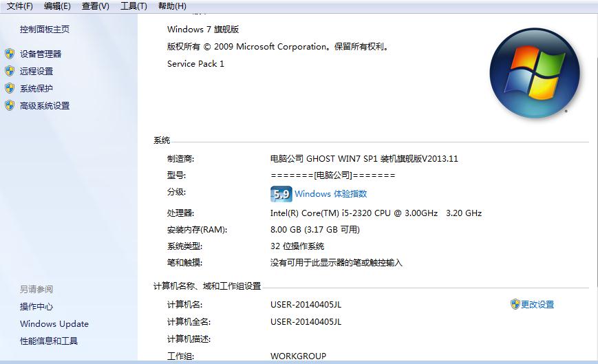The width and height of the screenshot is (598, 364).
Task: Click the 安装内存(RAM): label
Action: (x=197, y=229)
